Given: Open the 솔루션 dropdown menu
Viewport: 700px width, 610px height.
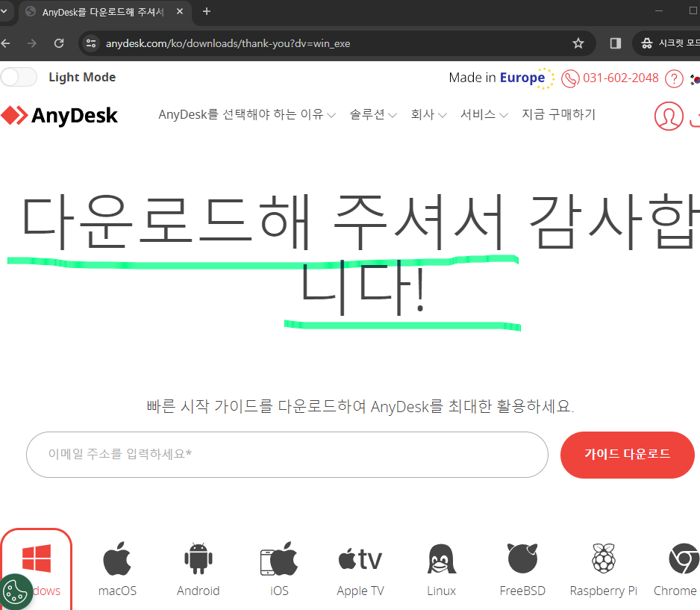Looking at the screenshot, I should click(x=369, y=114).
